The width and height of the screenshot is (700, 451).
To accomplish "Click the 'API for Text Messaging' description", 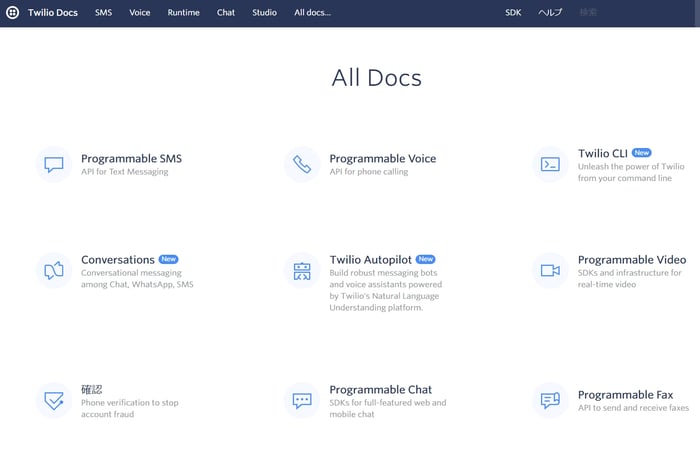I will 125,171.
